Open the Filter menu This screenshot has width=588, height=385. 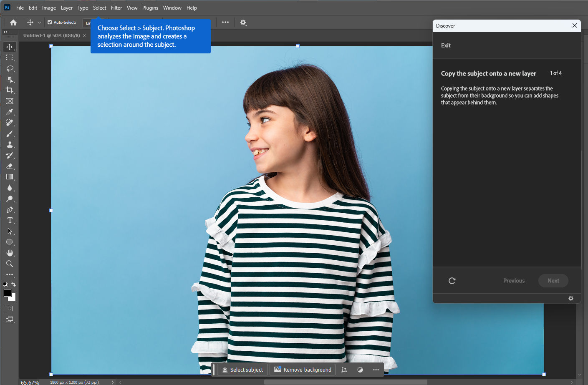pos(116,8)
